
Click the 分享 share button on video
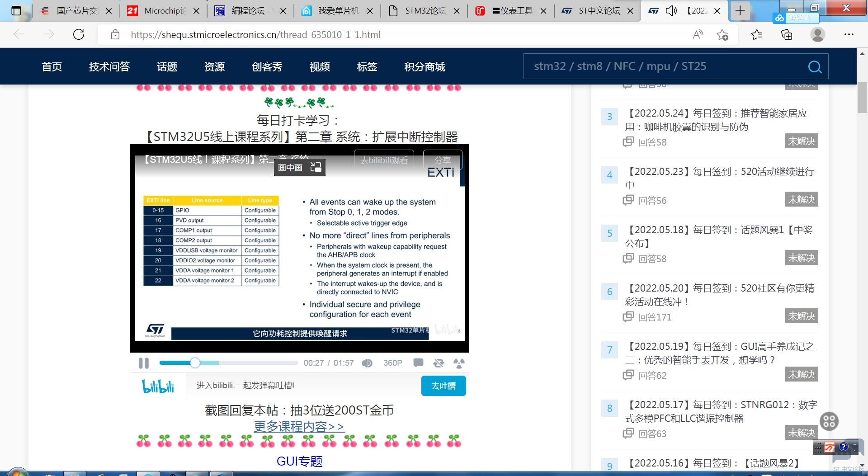coord(443,160)
